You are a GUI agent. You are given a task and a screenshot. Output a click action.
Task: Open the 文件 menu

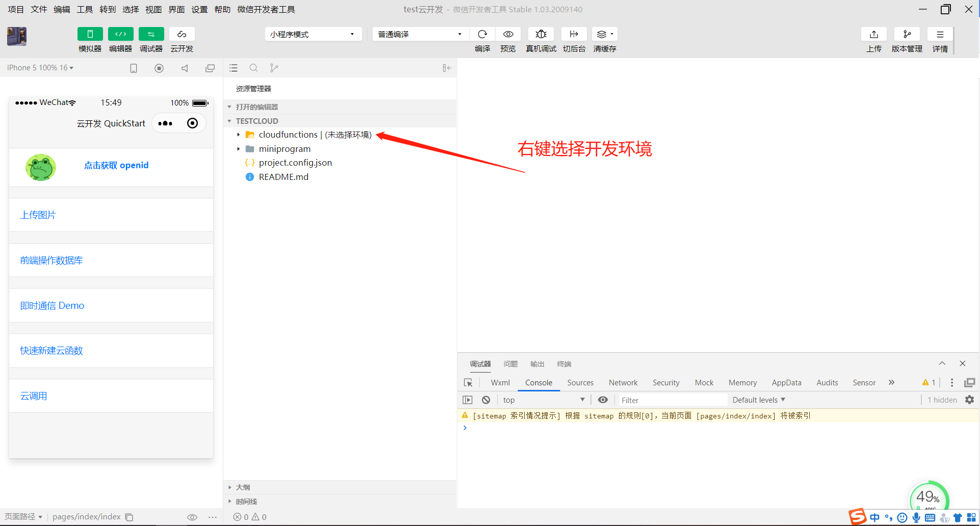[x=39, y=9]
